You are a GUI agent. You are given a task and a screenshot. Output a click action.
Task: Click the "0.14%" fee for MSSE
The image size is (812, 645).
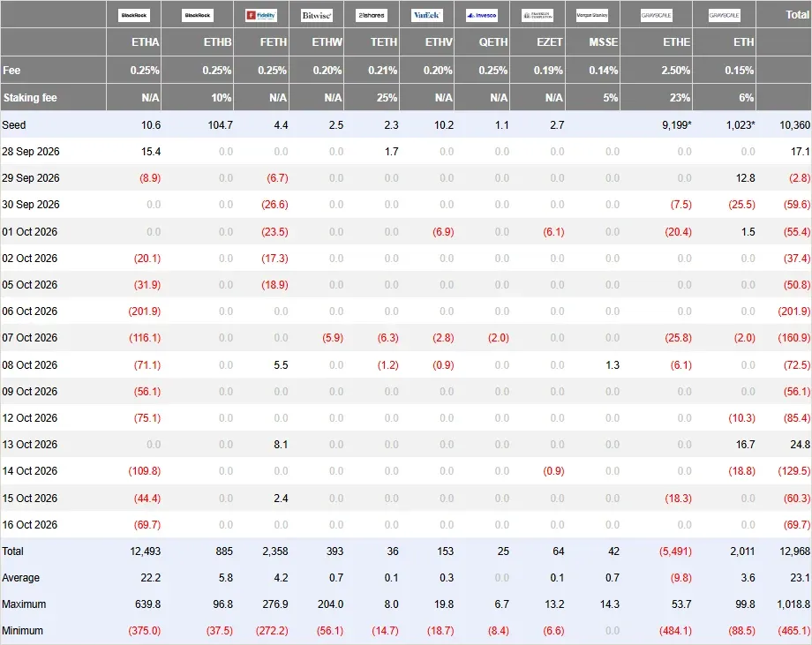(604, 70)
